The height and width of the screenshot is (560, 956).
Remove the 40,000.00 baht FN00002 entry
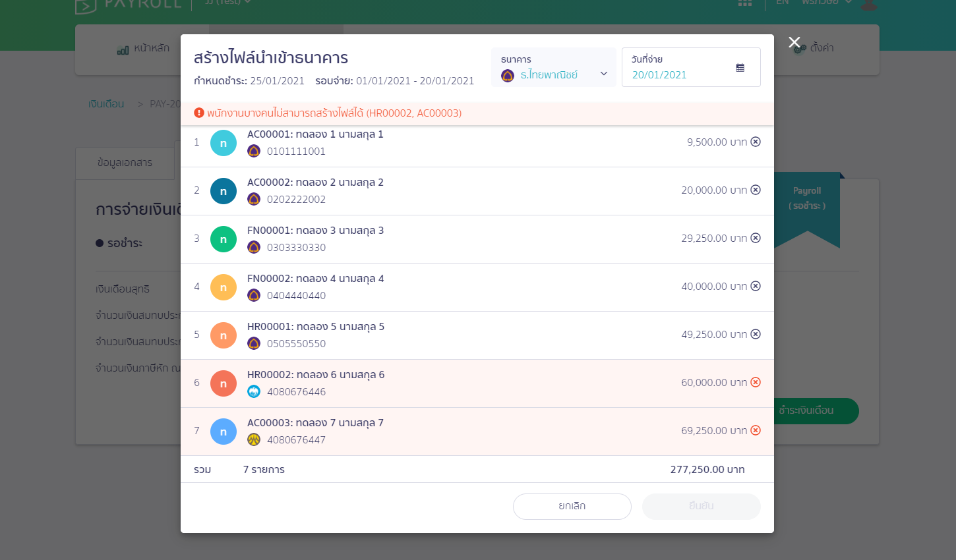coord(756,286)
